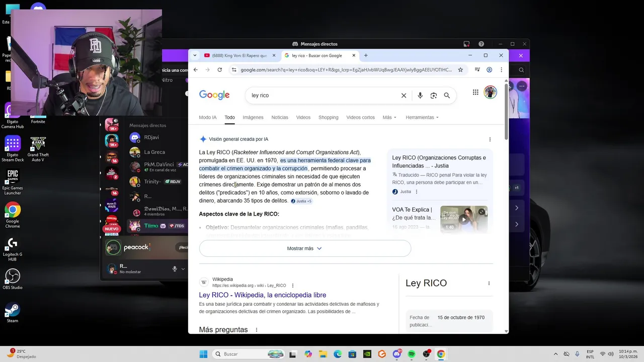Open Elgato Stream Deck shortcut
644x362 pixels.
[x=13, y=149]
